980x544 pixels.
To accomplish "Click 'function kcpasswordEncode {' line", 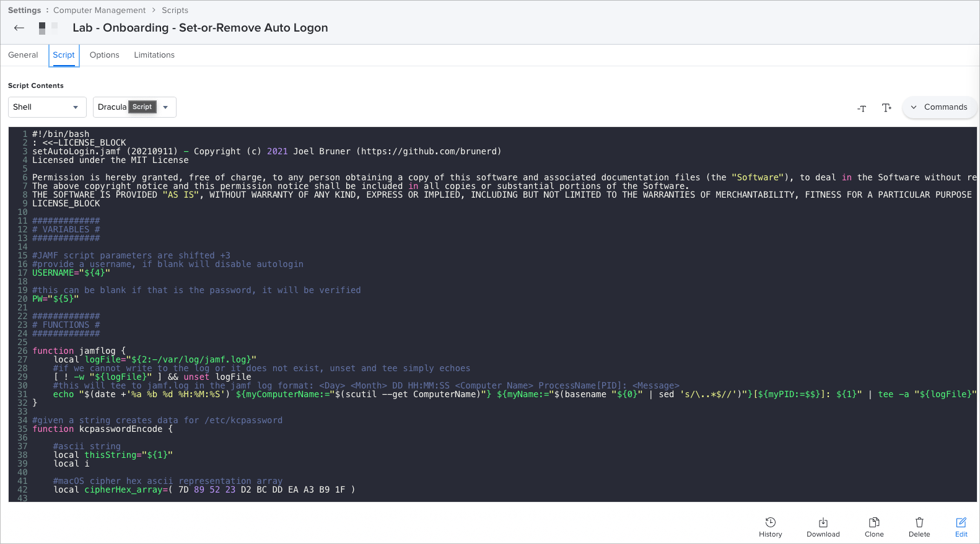I will coord(102,429).
